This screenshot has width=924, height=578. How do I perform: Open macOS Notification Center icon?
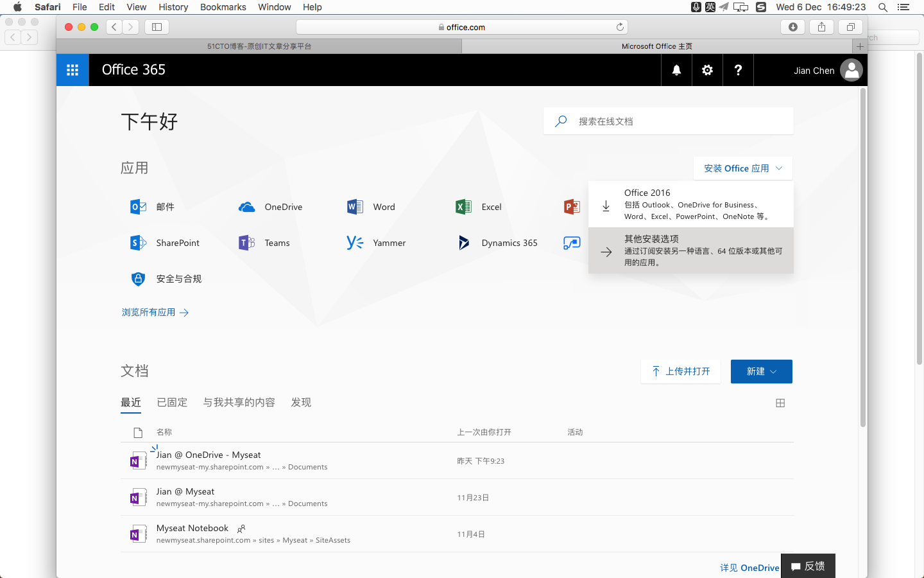(x=903, y=7)
